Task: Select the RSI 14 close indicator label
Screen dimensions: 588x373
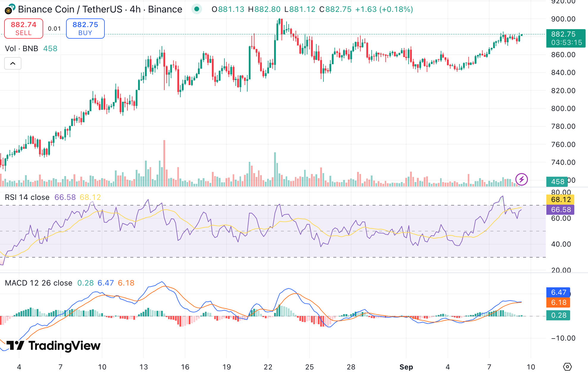Action: point(27,197)
